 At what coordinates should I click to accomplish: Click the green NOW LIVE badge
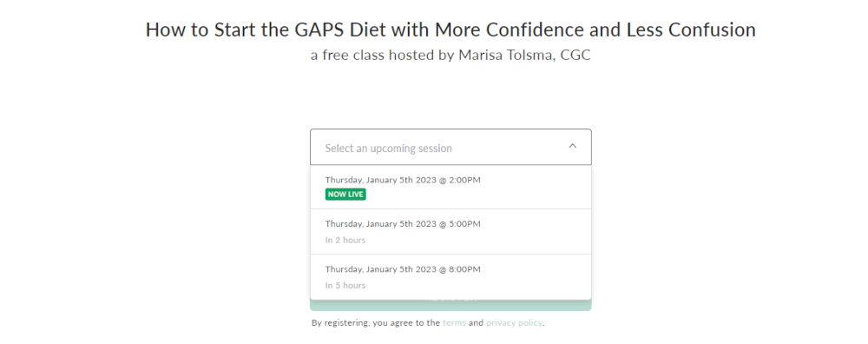pyautogui.click(x=345, y=195)
